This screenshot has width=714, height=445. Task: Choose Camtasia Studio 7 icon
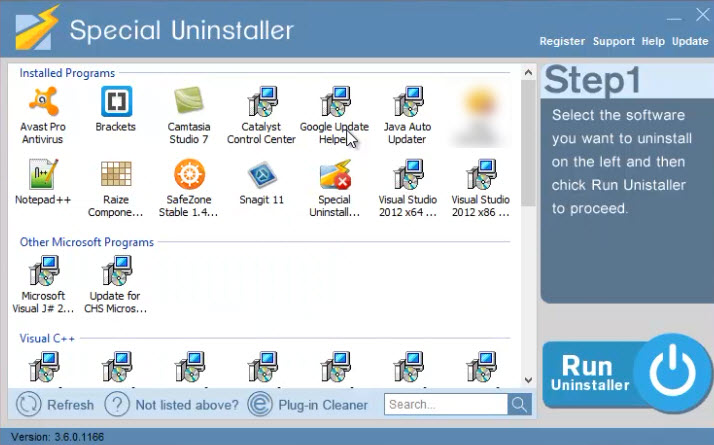coord(189,101)
